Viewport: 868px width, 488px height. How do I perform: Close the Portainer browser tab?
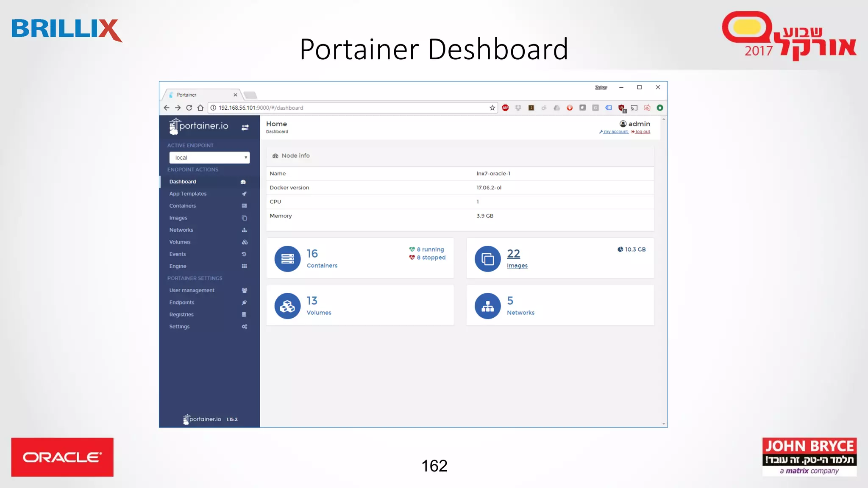(x=235, y=95)
